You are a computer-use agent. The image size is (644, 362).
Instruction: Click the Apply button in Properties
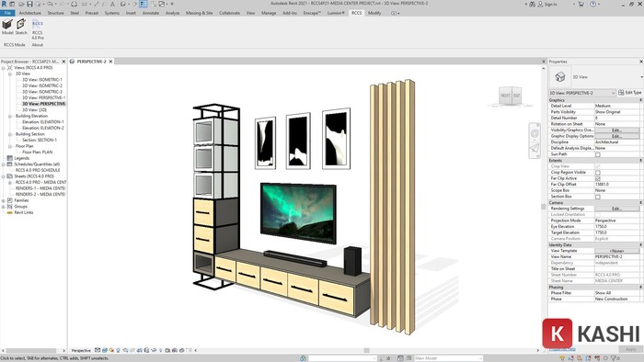630,349
